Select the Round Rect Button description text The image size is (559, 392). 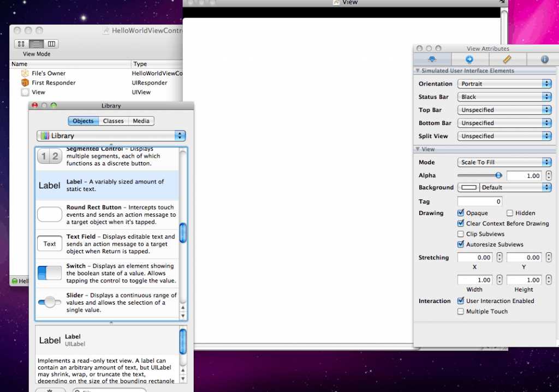click(x=121, y=215)
